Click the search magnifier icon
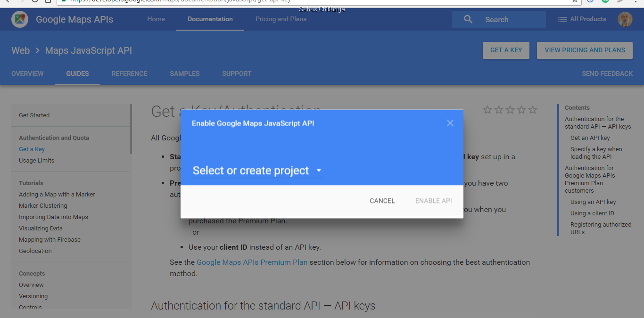The width and height of the screenshot is (644, 318). [468, 19]
